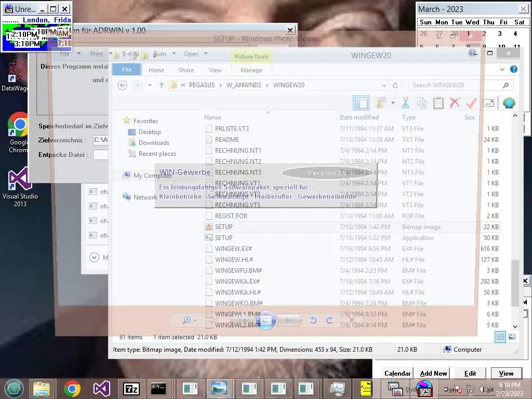Click the Copy icon in Explorer toolbar
This screenshot has height=399, width=532.
[x=422, y=103]
